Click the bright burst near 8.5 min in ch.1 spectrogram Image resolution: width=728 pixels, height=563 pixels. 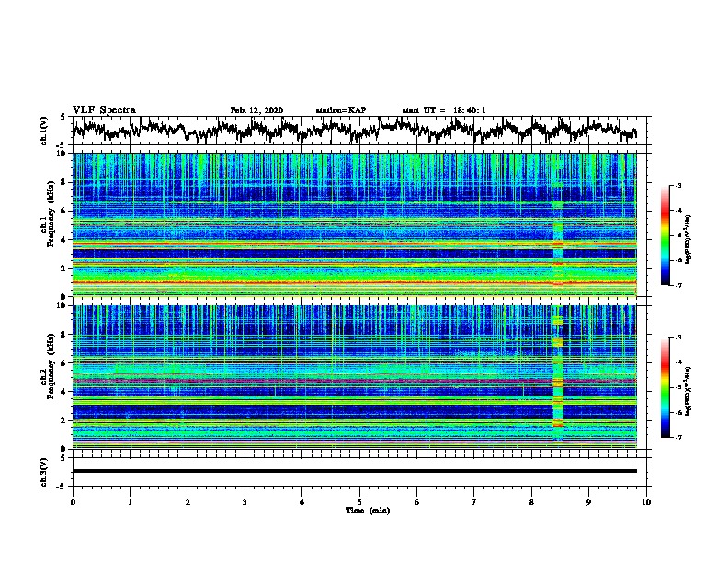[x=558, y=224]
